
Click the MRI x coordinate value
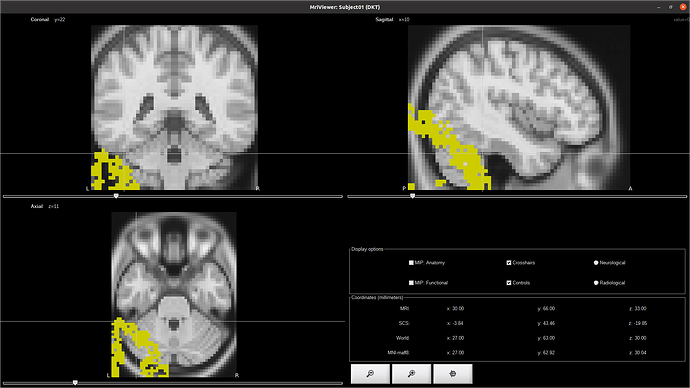[x=455, y=308]
